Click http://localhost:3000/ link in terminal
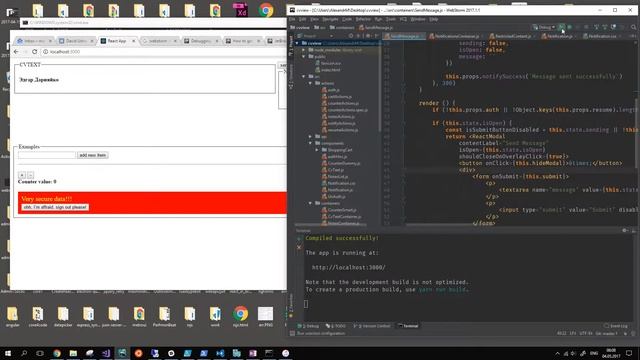This screenshot has height=360, width=640. [349, 268]
